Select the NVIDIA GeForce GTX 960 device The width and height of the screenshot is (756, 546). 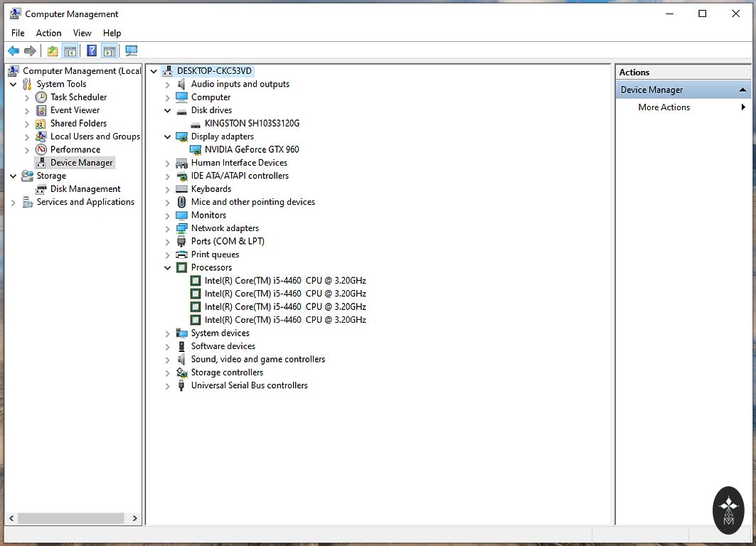tap(251, 149)
